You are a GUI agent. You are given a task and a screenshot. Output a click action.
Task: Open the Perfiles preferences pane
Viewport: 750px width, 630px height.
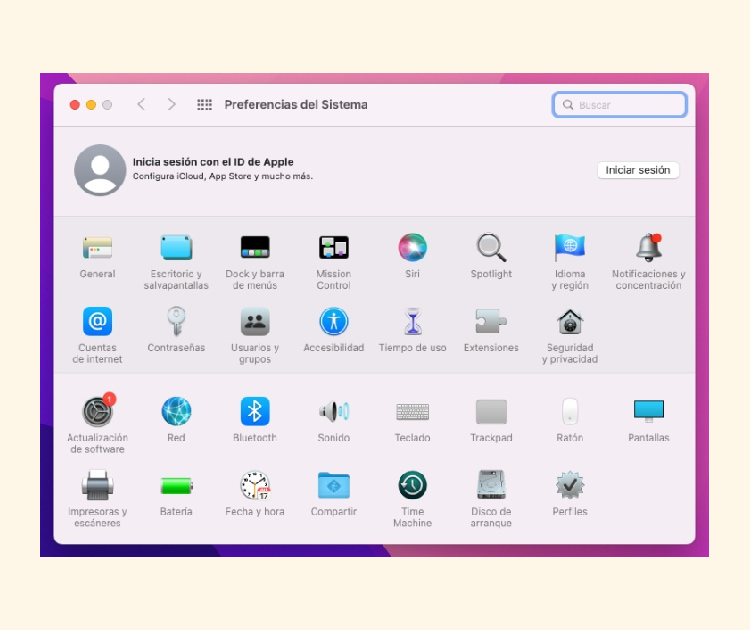[x=570, y=485]
